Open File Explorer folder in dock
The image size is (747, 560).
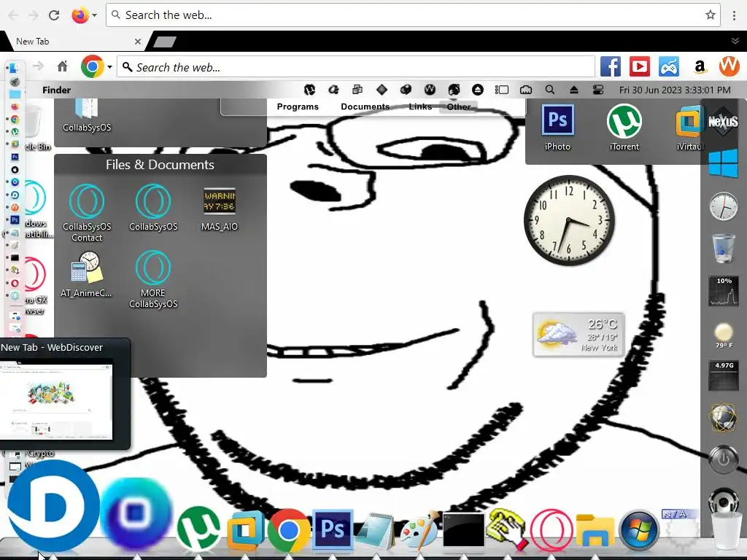pyautogui.click(x=595, y=530)
